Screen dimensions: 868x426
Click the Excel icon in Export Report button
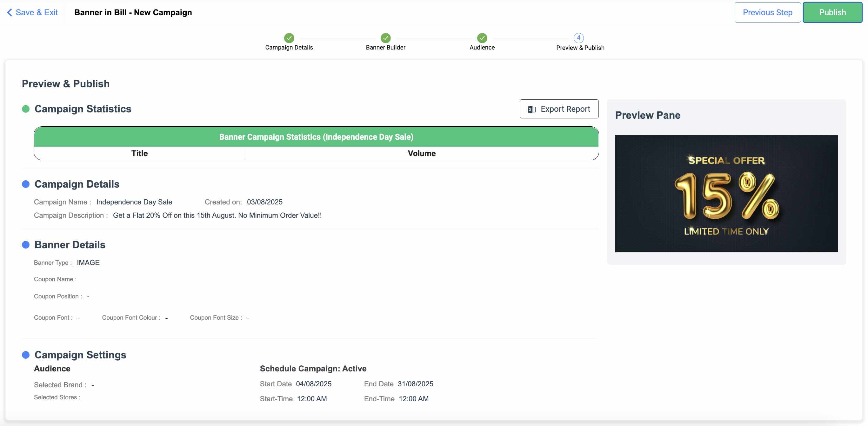pyautogui.click(x=531, y=109)
